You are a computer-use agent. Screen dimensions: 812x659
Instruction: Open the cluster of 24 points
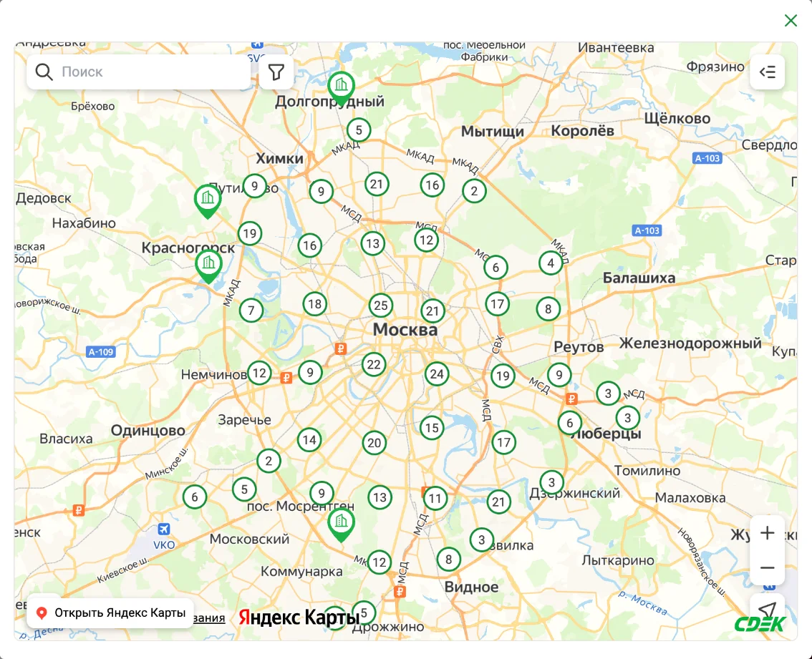pos(437,374)
